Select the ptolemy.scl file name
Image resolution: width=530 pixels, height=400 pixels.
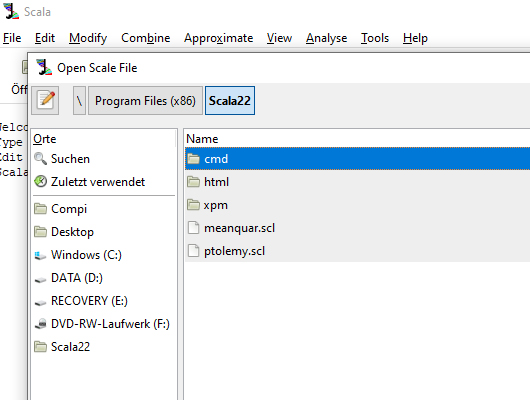click(x=234, y=251)
